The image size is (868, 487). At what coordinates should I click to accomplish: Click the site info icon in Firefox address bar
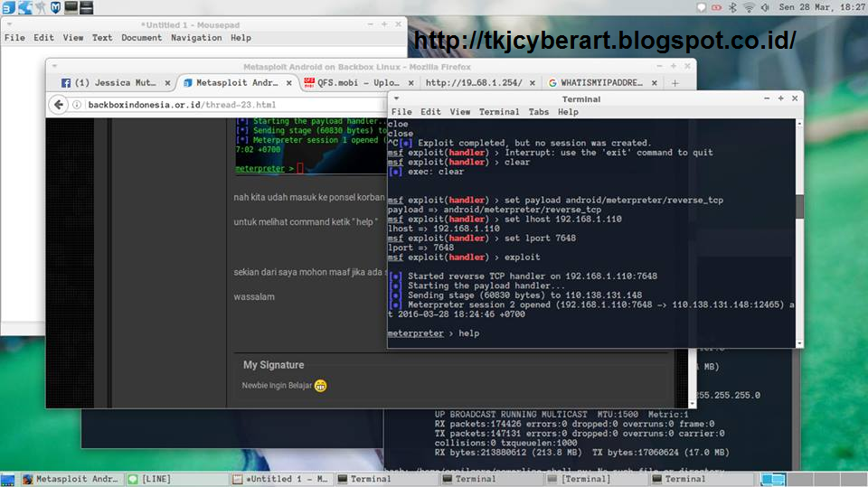click(77, 105)
